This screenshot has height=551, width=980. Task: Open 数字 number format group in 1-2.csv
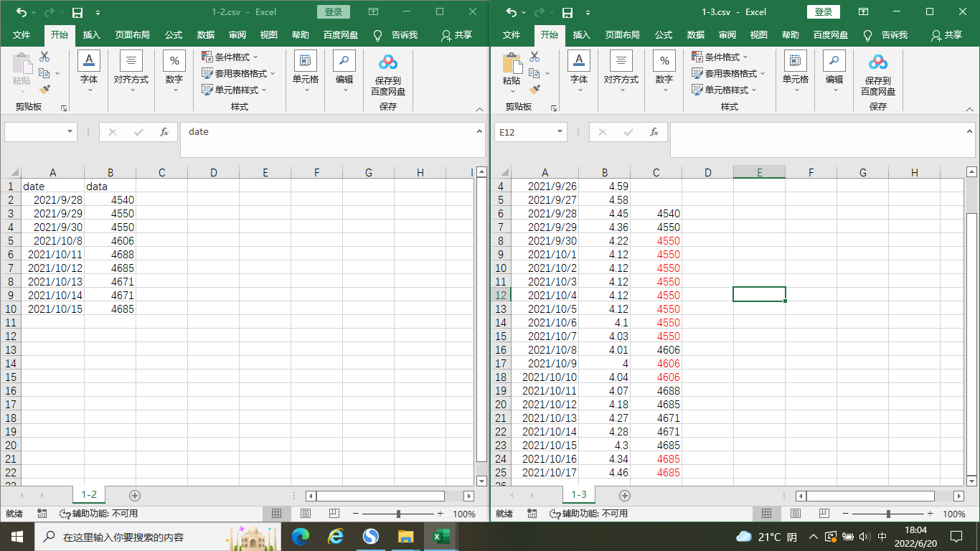click(174, 72)
